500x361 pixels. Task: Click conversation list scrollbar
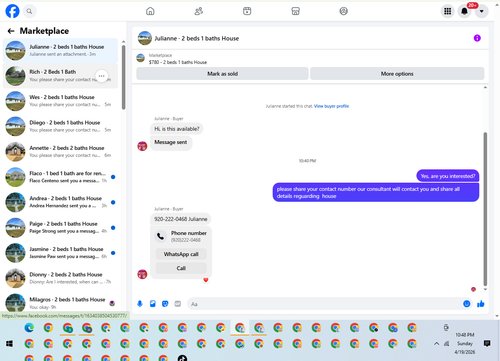123,77
